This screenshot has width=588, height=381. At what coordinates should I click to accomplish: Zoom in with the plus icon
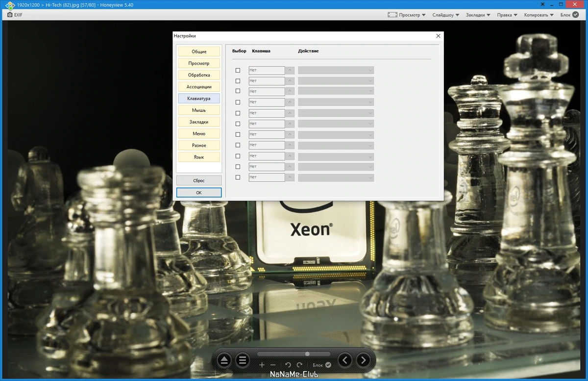click(x=262, y=365)
